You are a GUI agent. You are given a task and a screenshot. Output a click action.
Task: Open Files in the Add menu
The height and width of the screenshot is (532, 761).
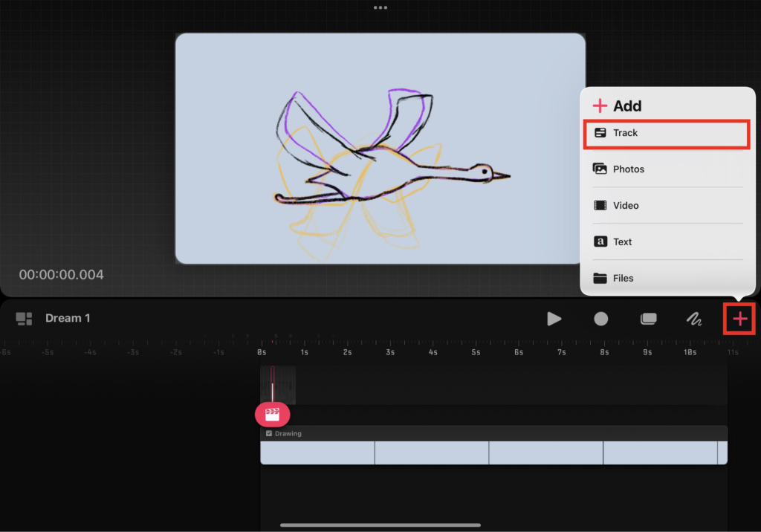(666, 278)
